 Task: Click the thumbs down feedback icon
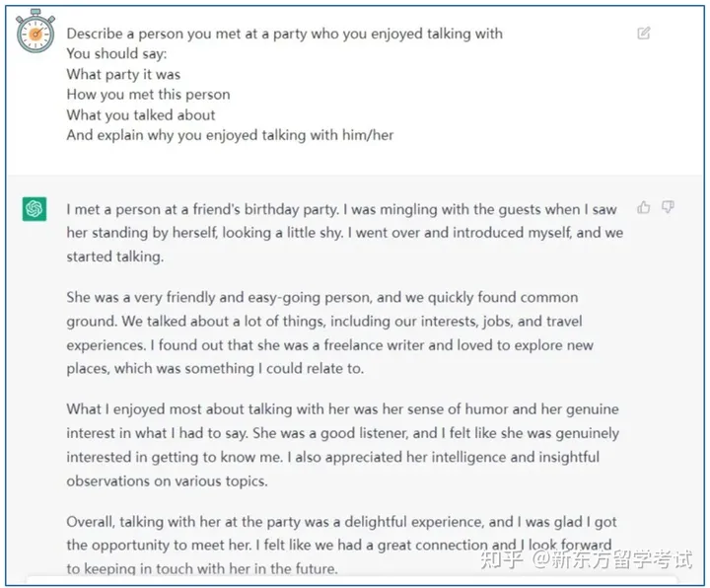[668, 207]
